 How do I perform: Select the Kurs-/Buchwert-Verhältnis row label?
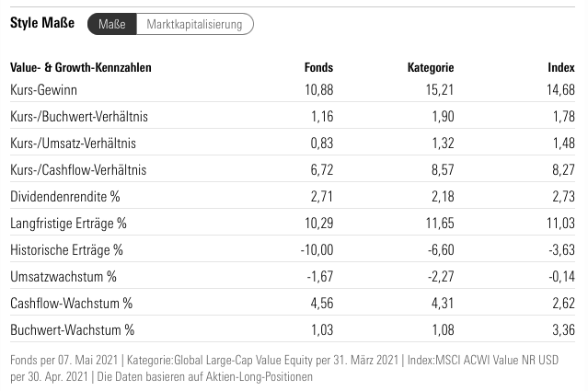[79, 117]
